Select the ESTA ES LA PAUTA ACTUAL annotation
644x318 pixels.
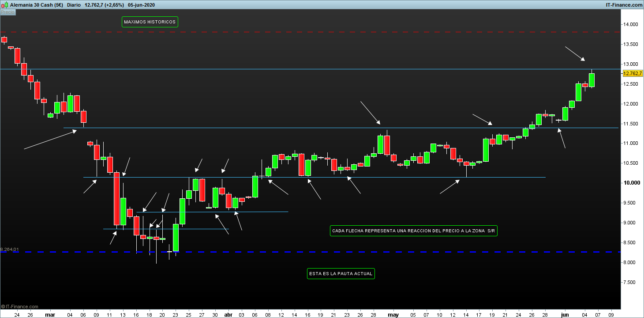click(341, 273)
